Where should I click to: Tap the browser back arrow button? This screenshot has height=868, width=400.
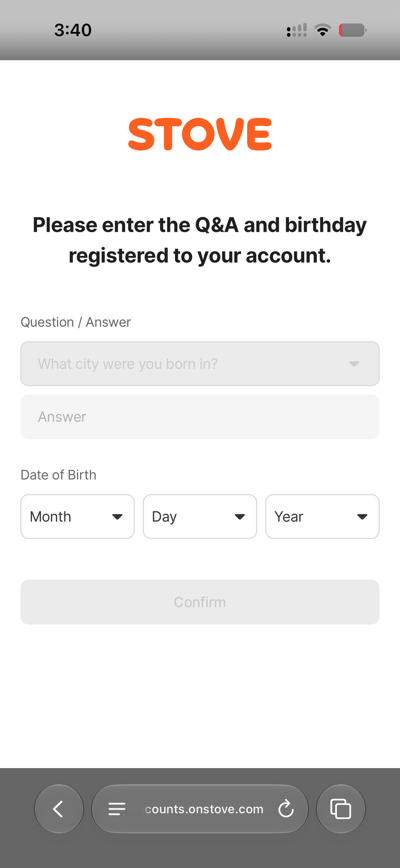pyautogui.click(x=59, y=809)
